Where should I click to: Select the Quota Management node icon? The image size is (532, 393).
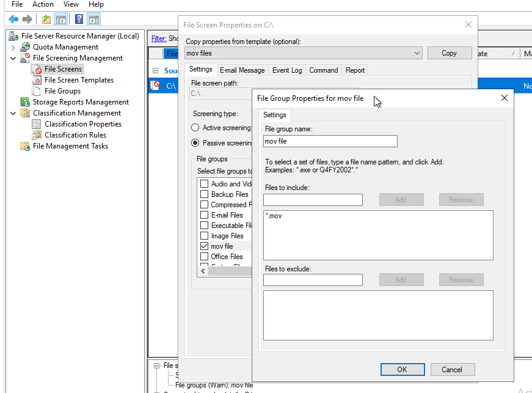coord(26,47)
